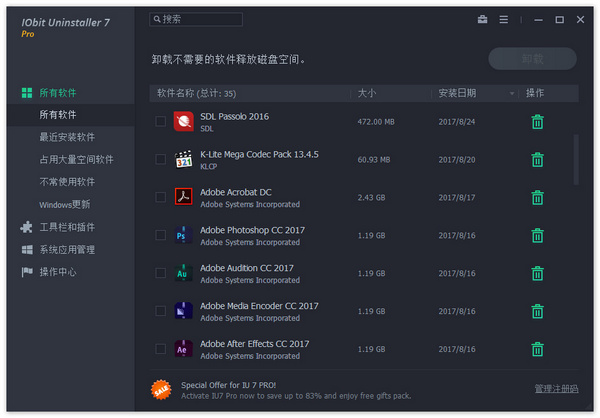Open the hamburger options menu
Viewport: 600px width, 418px height.
pos(504,20)
